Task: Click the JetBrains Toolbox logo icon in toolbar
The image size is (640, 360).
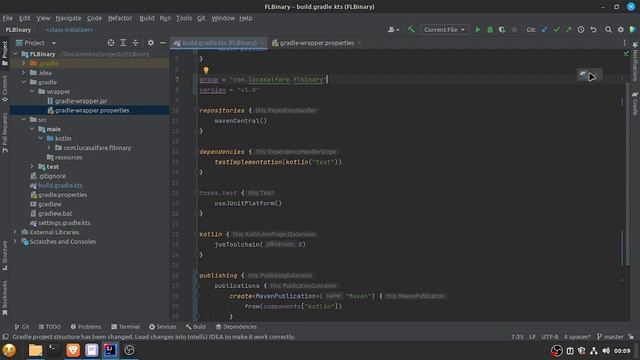Action: 633,29
